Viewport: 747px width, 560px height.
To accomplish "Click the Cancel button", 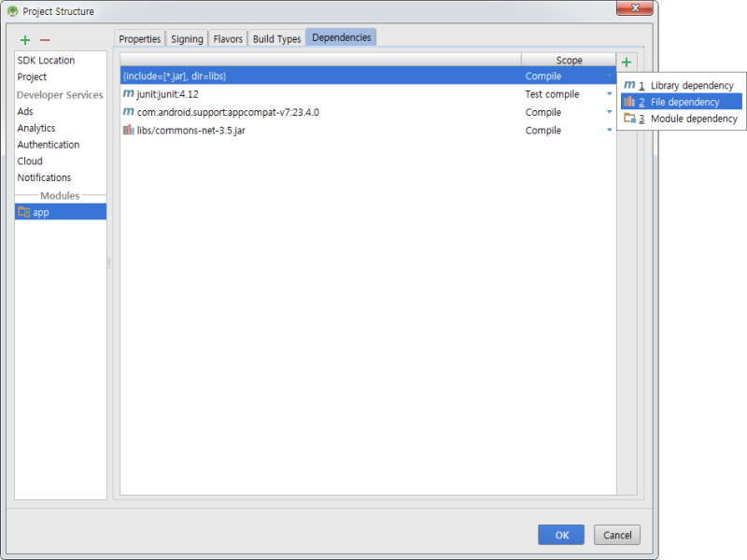I will point(617,535).
